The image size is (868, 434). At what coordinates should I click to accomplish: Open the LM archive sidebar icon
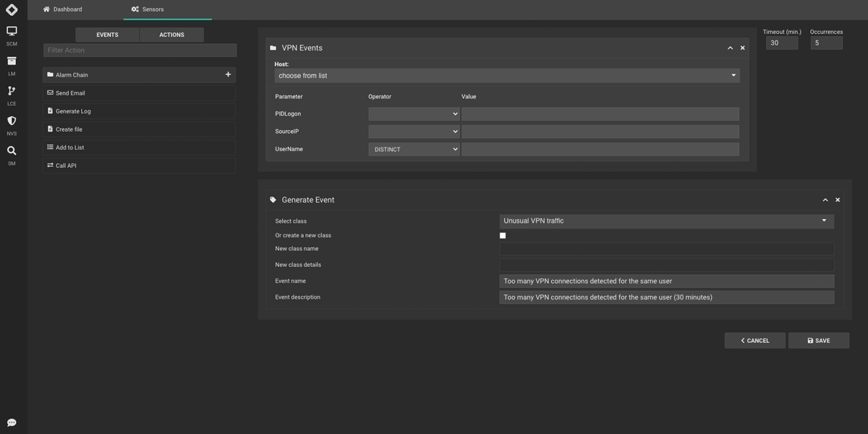click(12, 61)
